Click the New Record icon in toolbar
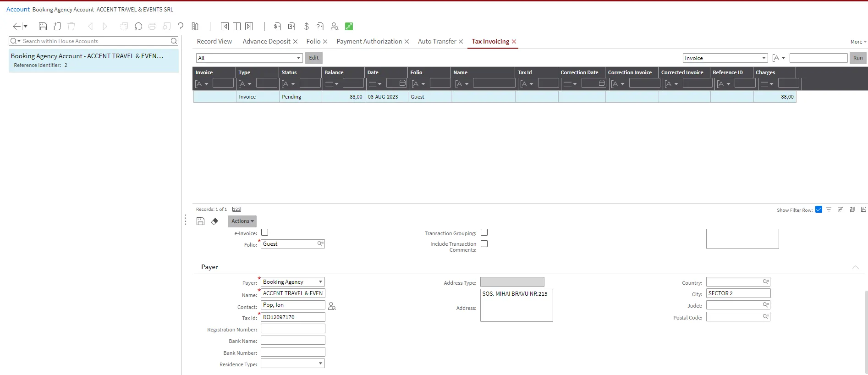The height and width of the screenshot is (375, 868). click(x=57, y=27)
